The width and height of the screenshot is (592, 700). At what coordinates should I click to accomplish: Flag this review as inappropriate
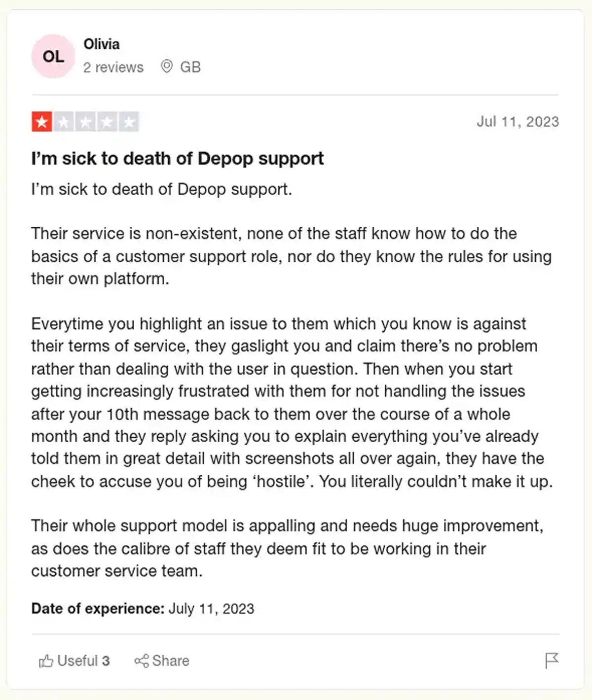coord(553,661)
